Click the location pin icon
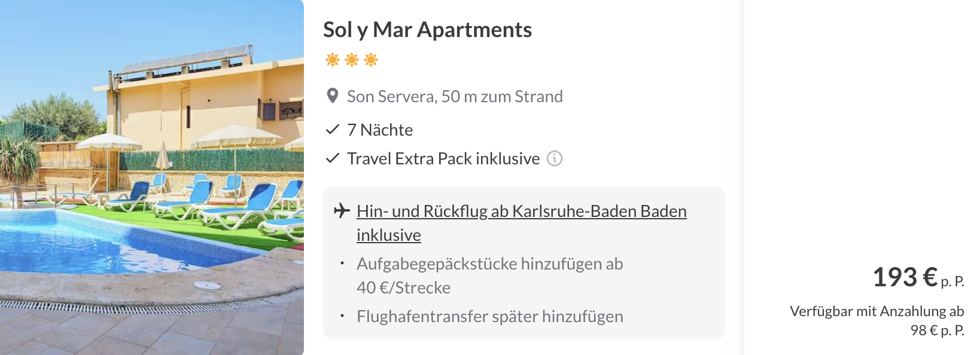 pyautogui.click(x=333, y=96)
